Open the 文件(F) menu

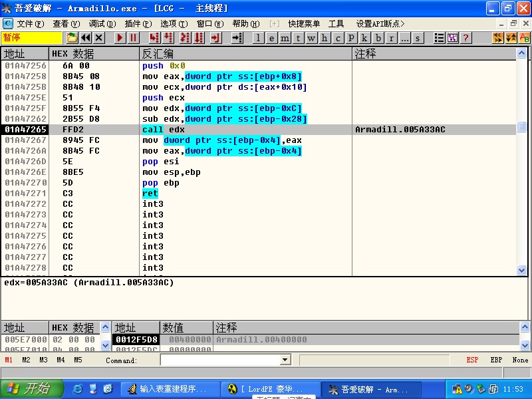pos(31,24)
